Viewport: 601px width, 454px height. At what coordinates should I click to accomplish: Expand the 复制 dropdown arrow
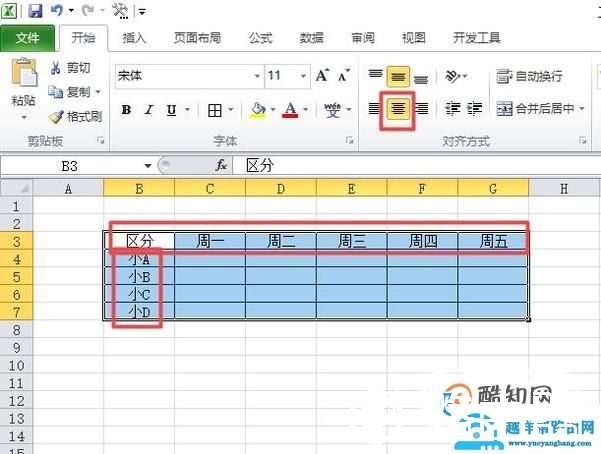click(x=98, y=92)
